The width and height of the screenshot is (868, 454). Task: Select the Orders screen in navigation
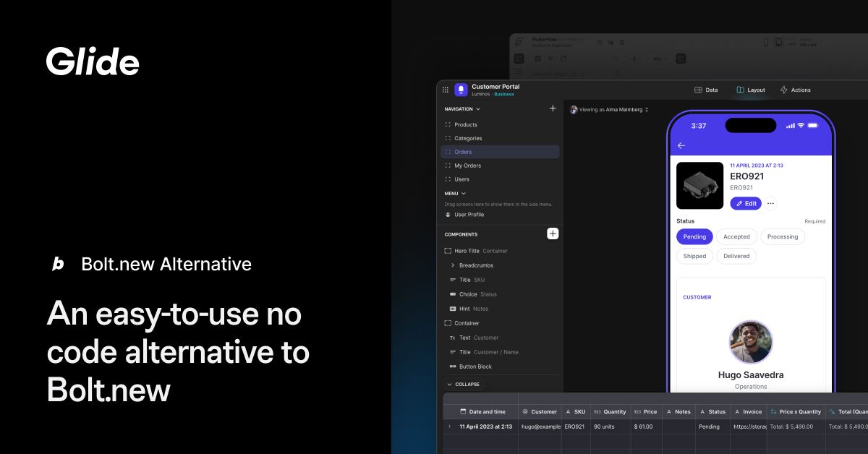point(500,152)
